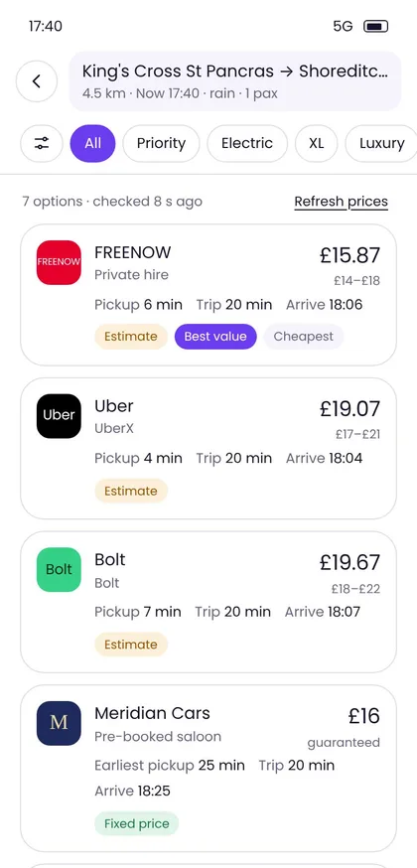Open the Uber UberX ride card
This screenshot has width=417, height=868.
(x=208, y=448)
